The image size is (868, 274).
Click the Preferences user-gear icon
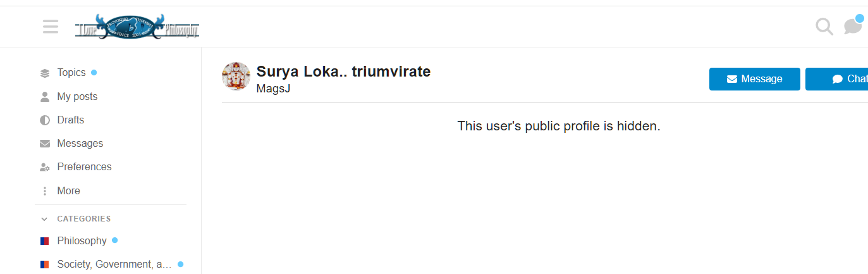(44, 167)
